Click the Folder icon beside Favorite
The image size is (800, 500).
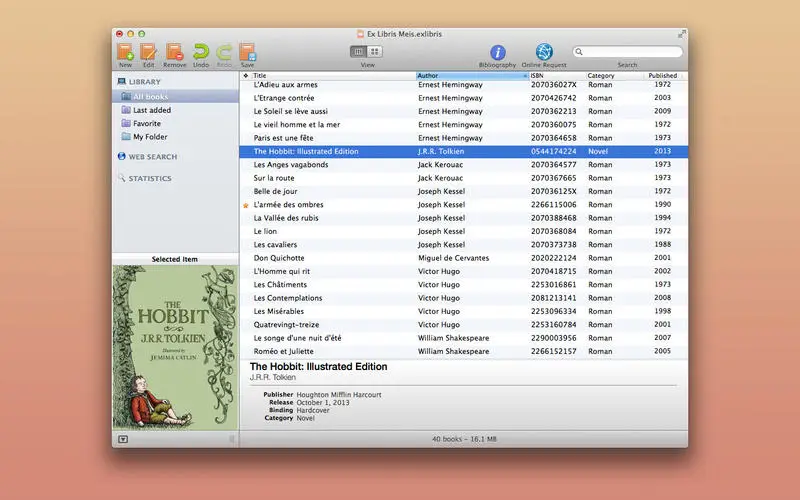click(x=126, y=123)
